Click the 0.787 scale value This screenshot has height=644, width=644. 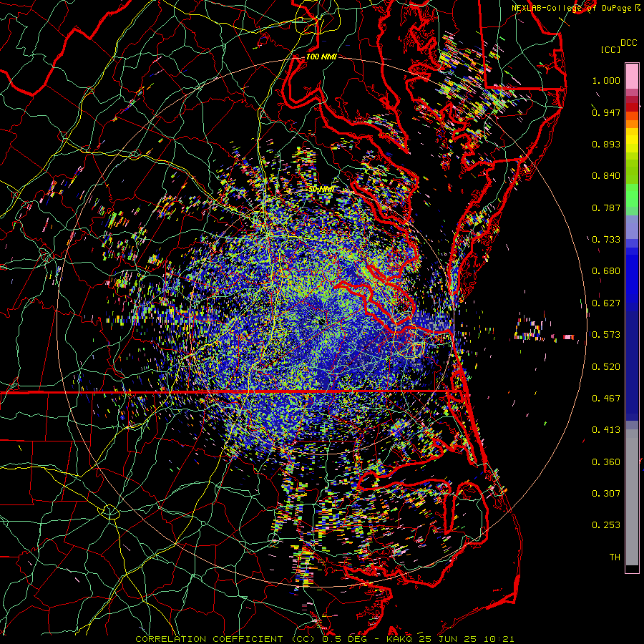(x=606, y=208)
